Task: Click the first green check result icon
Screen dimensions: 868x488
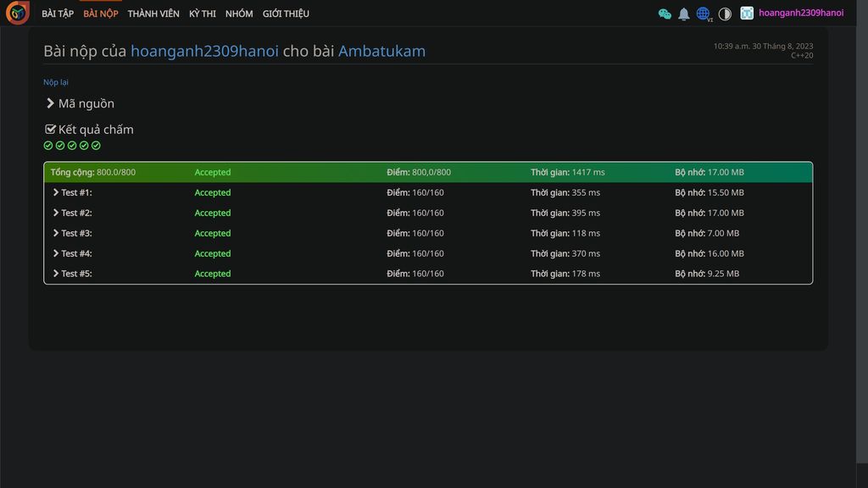Action: pyautogui.click(x=48, y=146)
